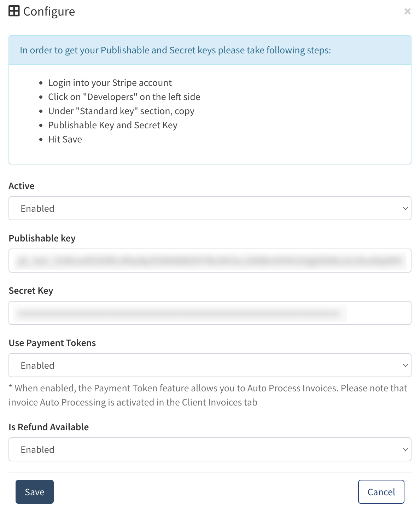
Task: Click the Active field label
Action: coord(22,186)
